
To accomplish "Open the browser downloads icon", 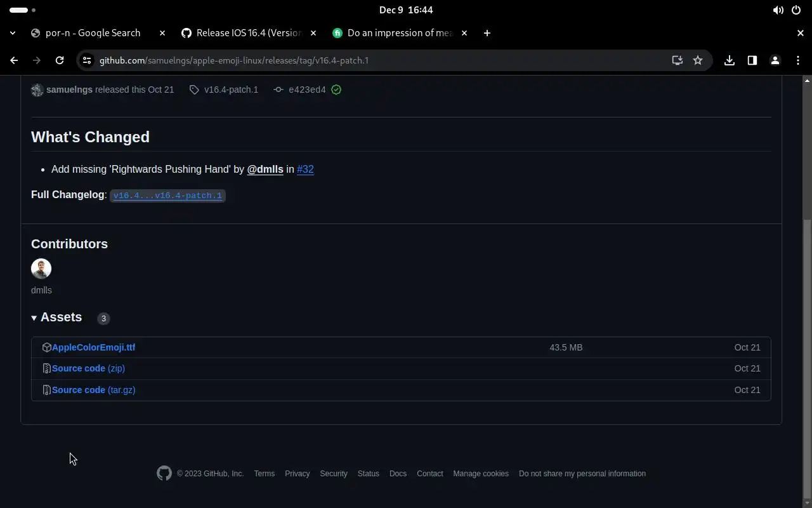I will [730, 60].
